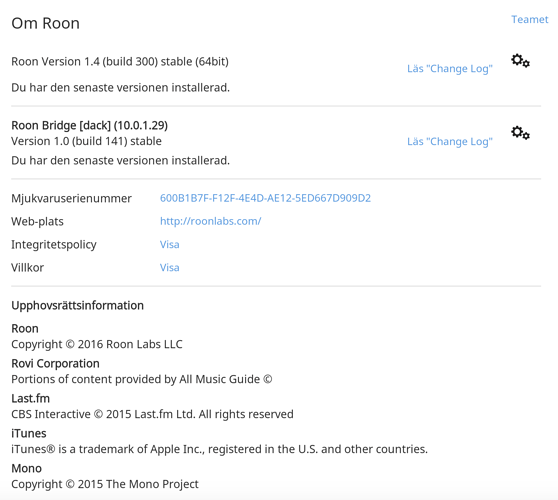This screenshot has height=500, width=558.
Task: Click the Upphovsrättsinformation section heading
Action: point(78,306)
